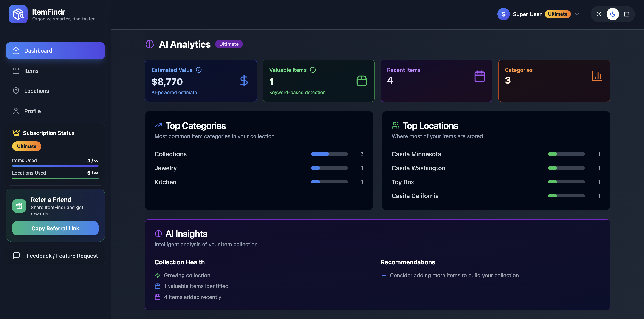Open the Items page

(55, 71)
